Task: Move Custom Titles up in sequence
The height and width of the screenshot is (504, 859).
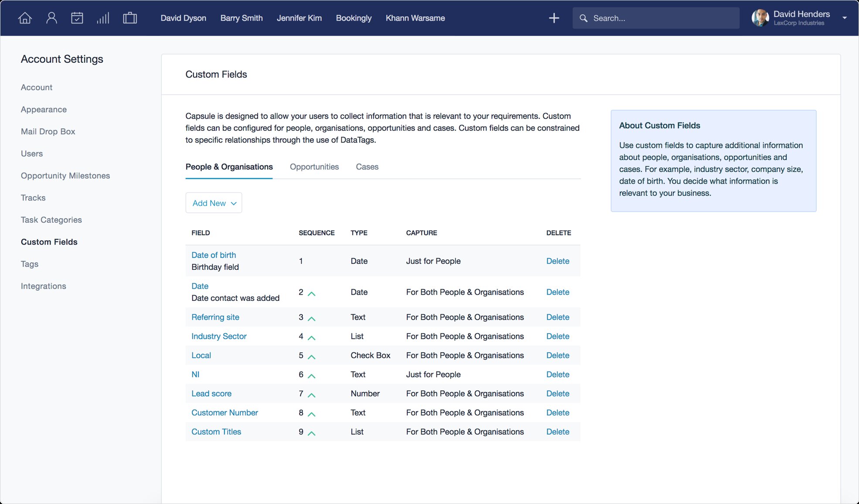Action: point(311,433)
